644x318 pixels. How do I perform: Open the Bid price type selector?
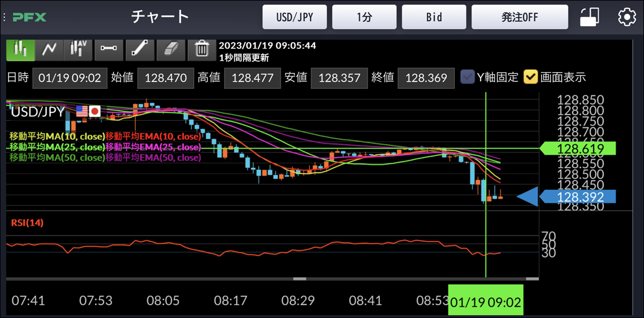[x=434, y=17]
